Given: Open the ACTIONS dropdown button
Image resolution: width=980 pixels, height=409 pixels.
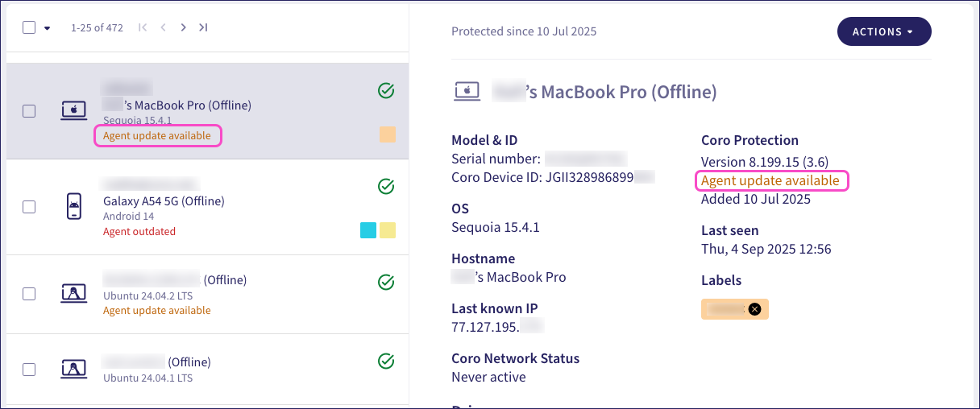Looking at the screenshot, I should pos(884,31).
